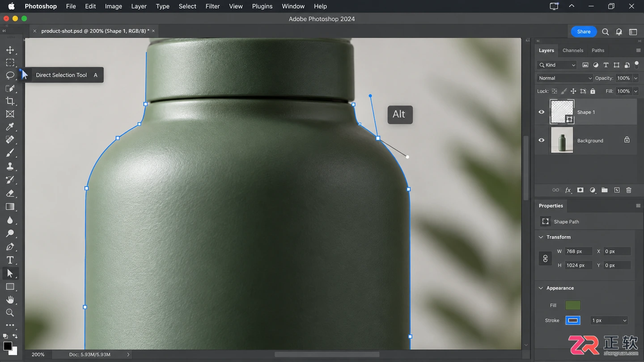Open the Fill color swatch

[573, 305]
